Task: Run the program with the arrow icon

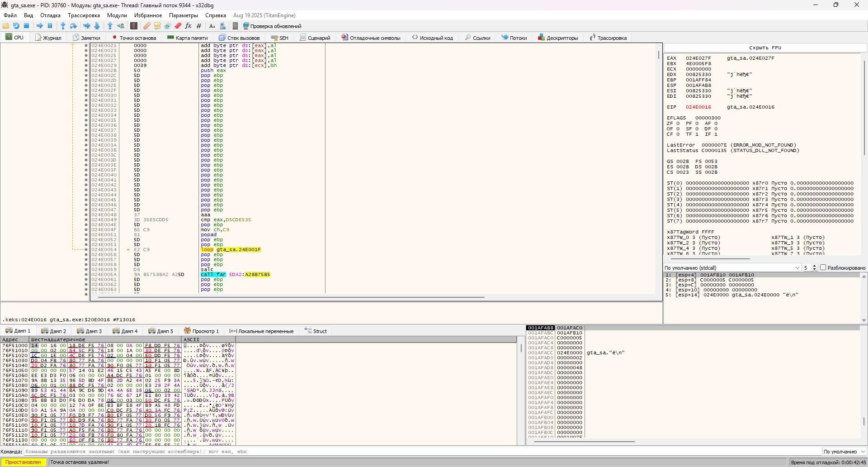Action: (x=40, y=26)
